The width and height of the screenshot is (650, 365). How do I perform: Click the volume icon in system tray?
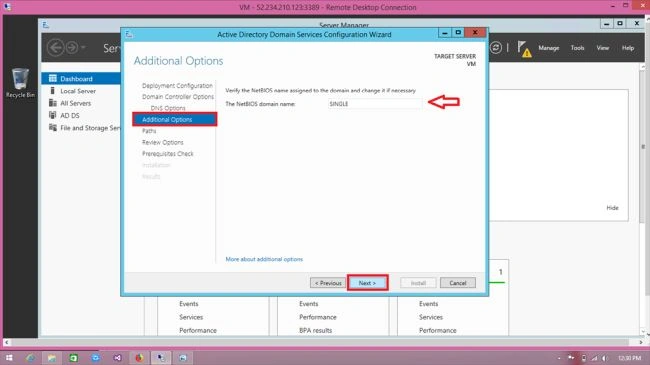click(x=604, y=358)
